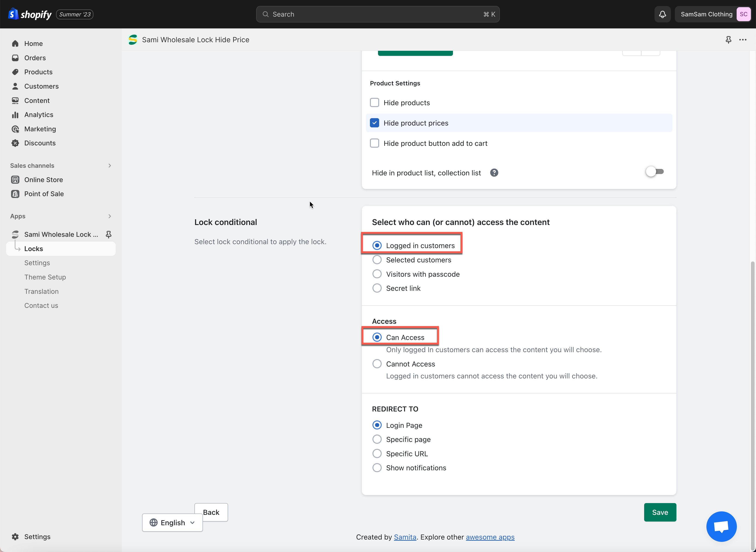Click the Home icon in sidebar

[15, 43]
